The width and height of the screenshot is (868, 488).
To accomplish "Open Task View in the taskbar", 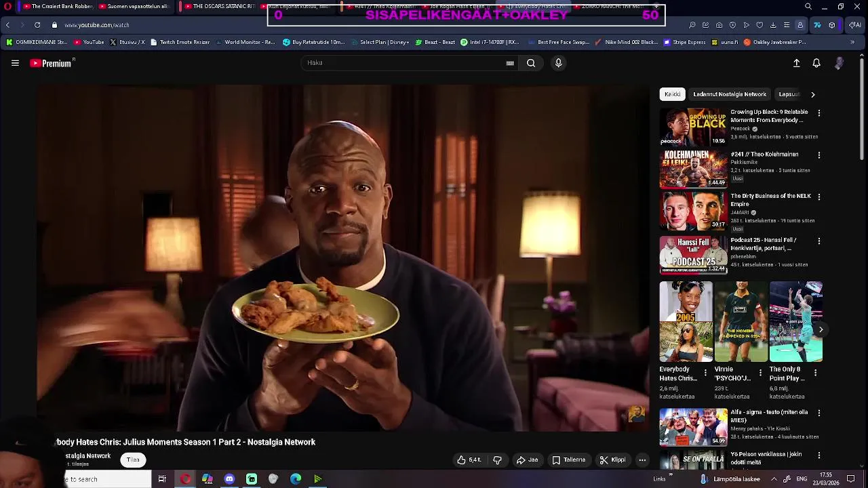I will [162, 479].
